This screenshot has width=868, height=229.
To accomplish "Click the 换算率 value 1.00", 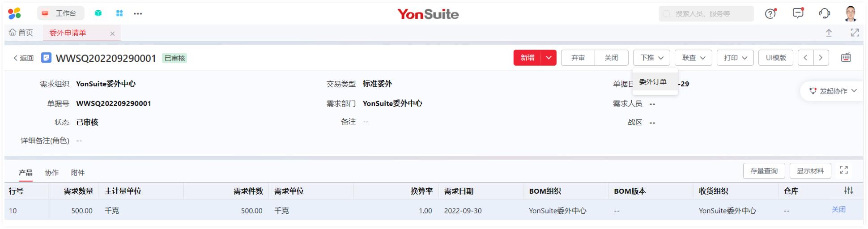I will [x=425, y=211].
